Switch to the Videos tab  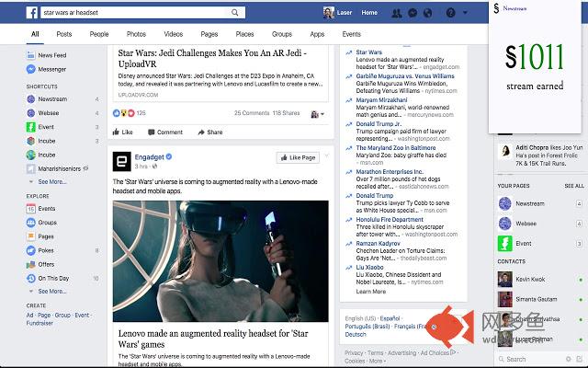coord(174,34)
